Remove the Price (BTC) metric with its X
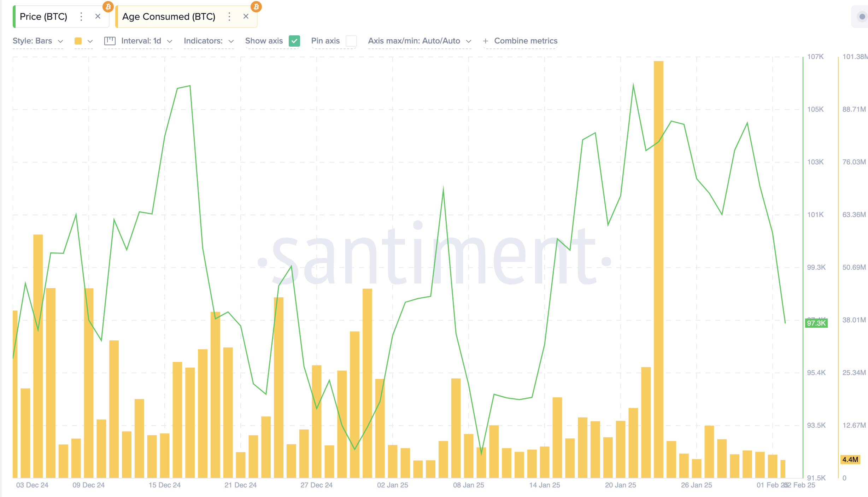Viewport: 868px width, 497px height. (98, 17)
